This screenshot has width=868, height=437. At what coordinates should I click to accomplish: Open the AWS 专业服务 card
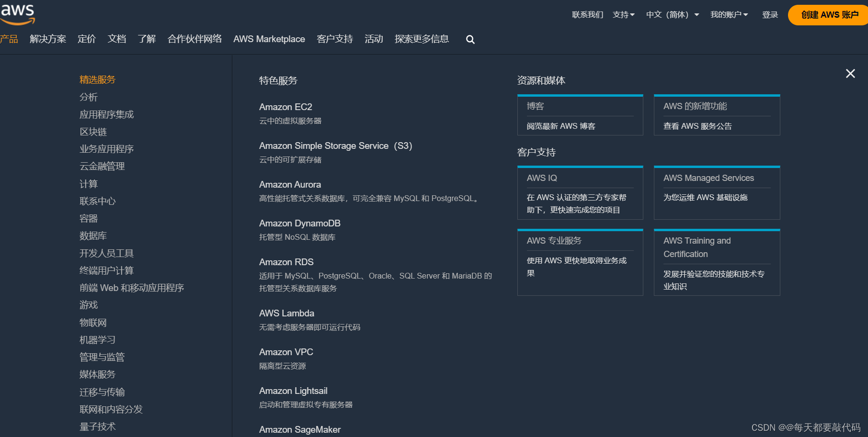point(580,262)
